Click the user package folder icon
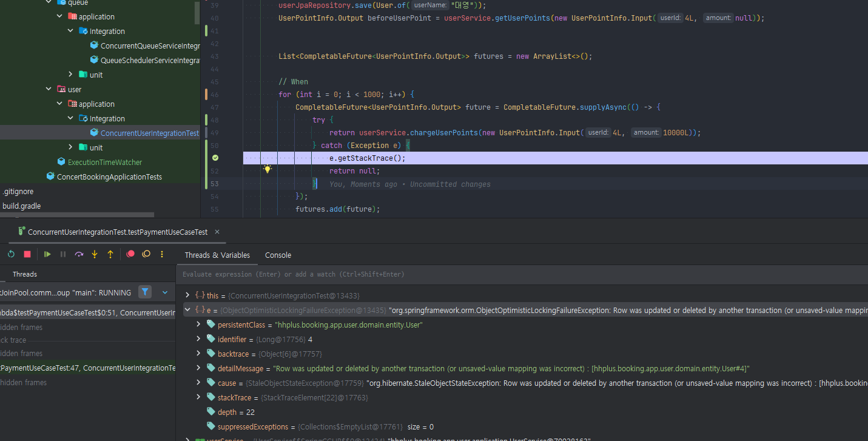Image resolution: width=868 pixels, height=441 pixels. coord(61,89)
